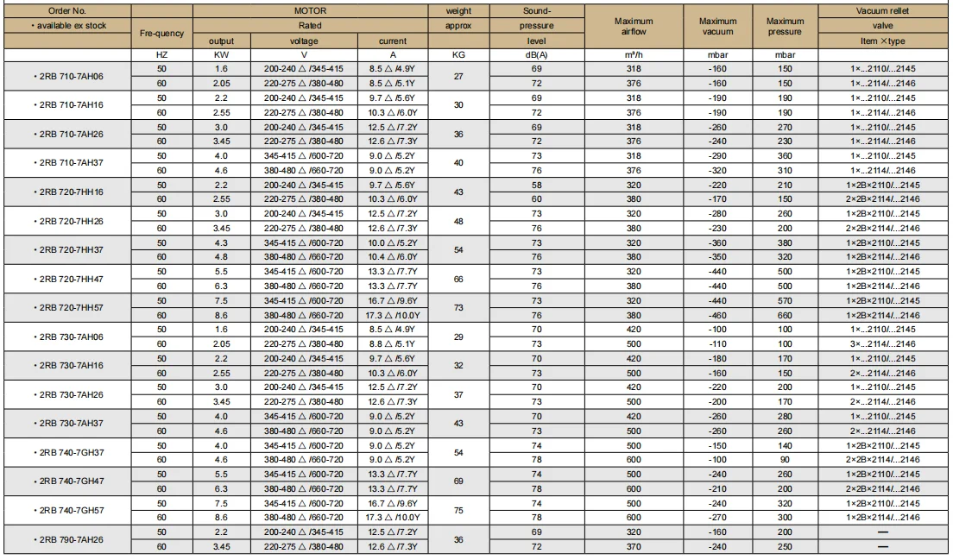The image size is (953, 560).
Task: Select the 2RB 710-7AH16 order number cell
Action: (x=68, y=105)
